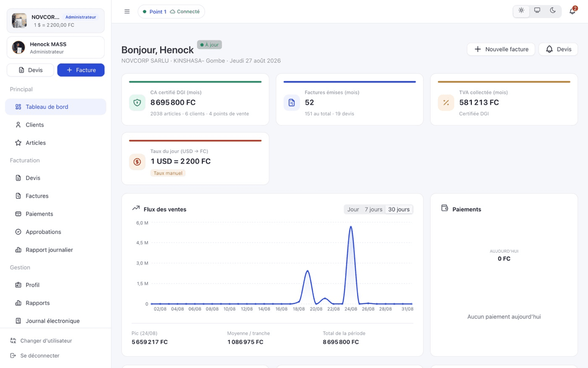
Task: Click the percent icon on TVA collectée card
Action: [446, 103]
